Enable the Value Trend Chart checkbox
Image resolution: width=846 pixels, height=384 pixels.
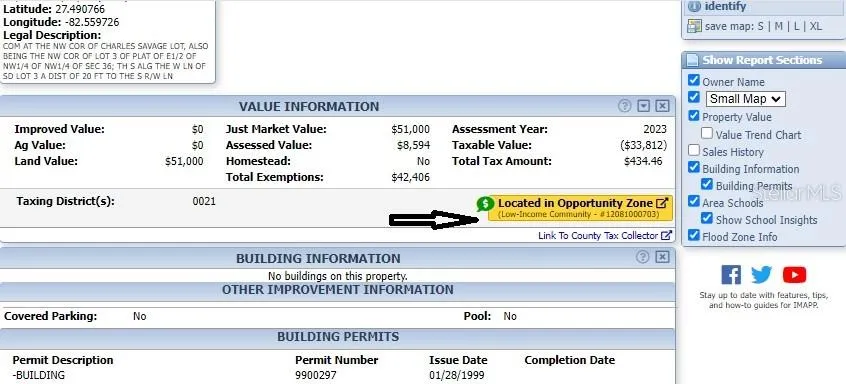707,133
